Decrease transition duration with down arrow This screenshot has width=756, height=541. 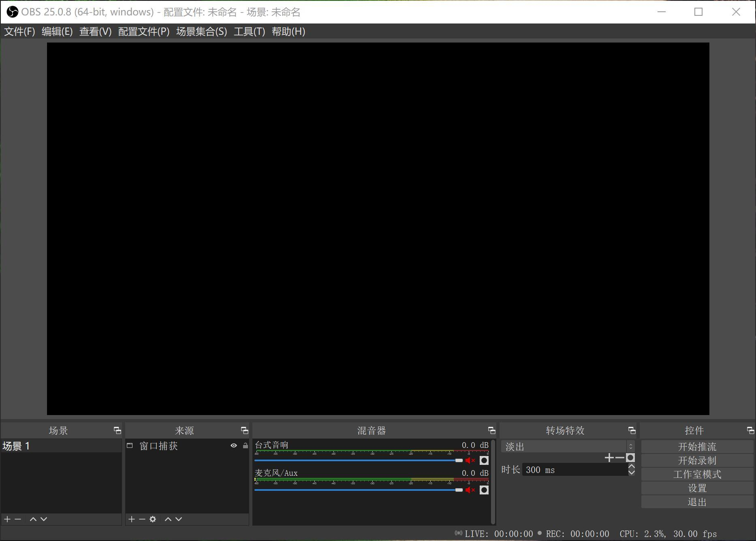tap(631, 473)
